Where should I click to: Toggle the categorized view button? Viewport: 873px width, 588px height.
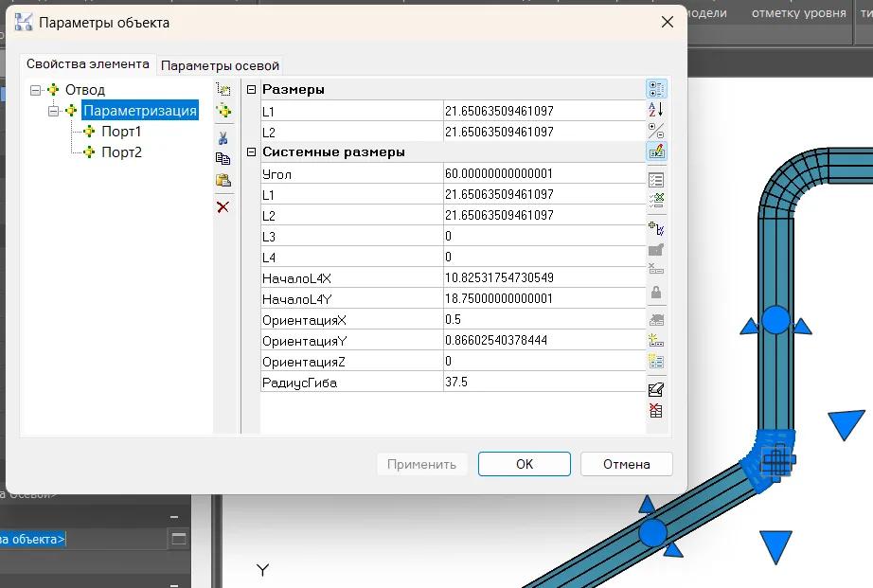655,89
